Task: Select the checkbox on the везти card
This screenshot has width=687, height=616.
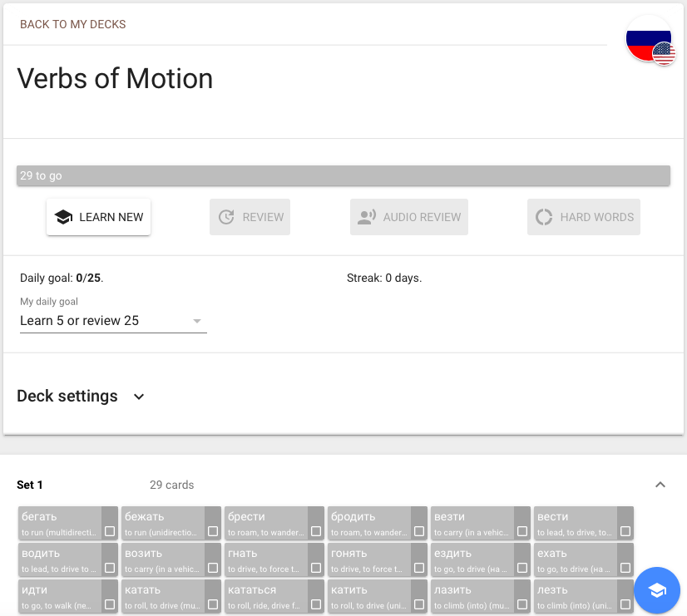Action: click(x=522, y=531)
